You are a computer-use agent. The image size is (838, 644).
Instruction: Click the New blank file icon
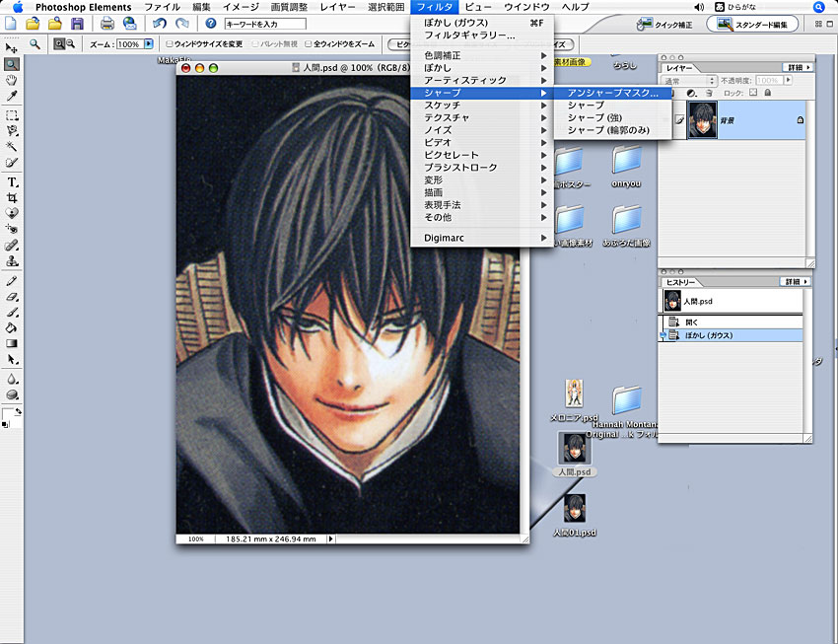(11, 24)
